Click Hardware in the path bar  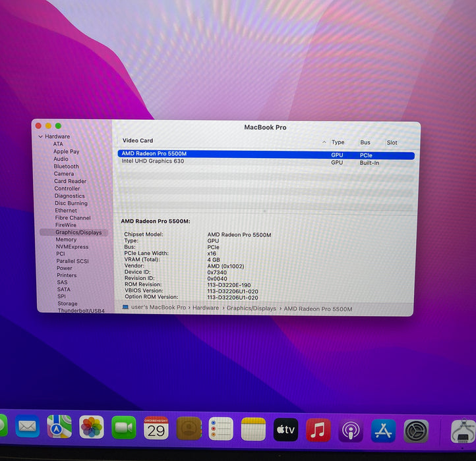(206, 308)
